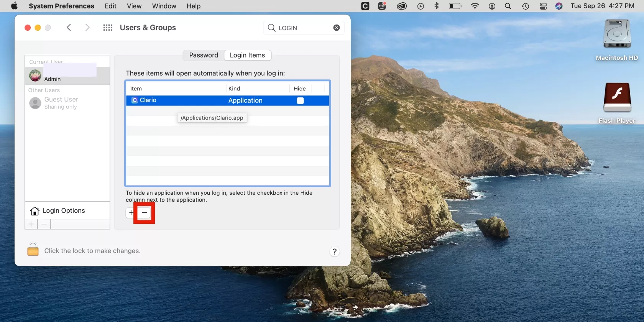The image size is (644, 322).
Task: Click the lock icon to make changes
Action: [33, 250]
